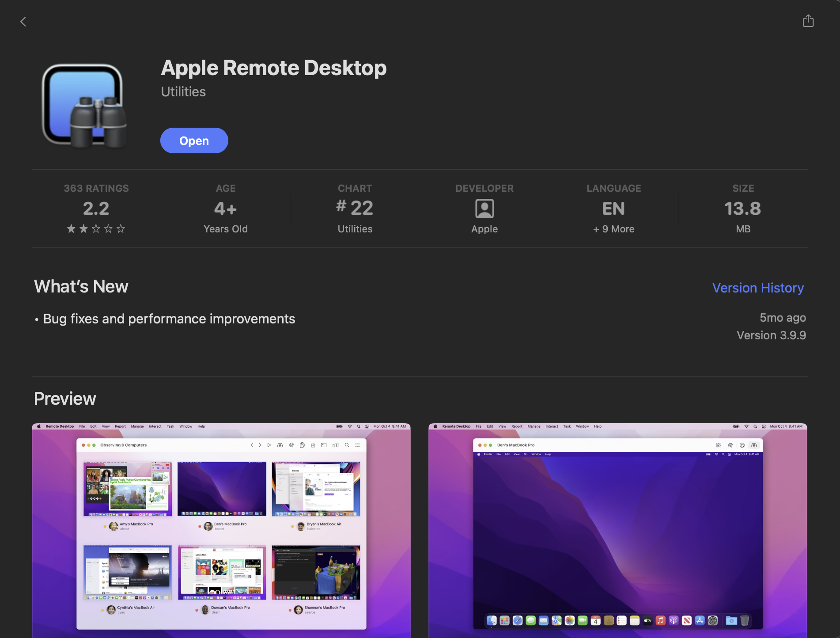The image size is (840, 638).
Task: Click the Apple Remote Desktop title
Action: pos(274,68)
